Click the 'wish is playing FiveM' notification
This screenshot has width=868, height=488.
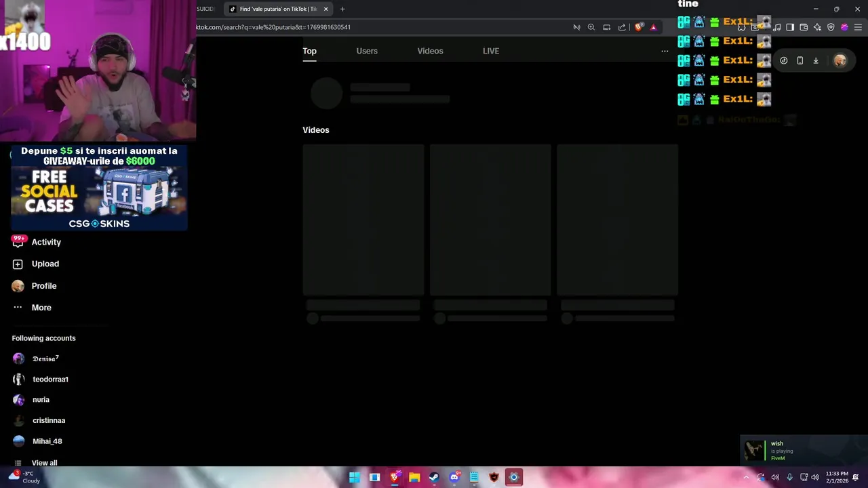click(x=802, y=451)
